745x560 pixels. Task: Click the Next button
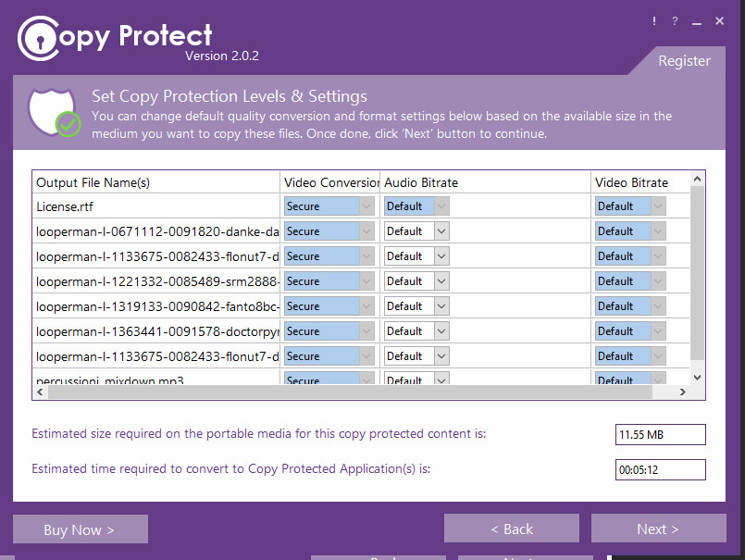click(658, 529)
